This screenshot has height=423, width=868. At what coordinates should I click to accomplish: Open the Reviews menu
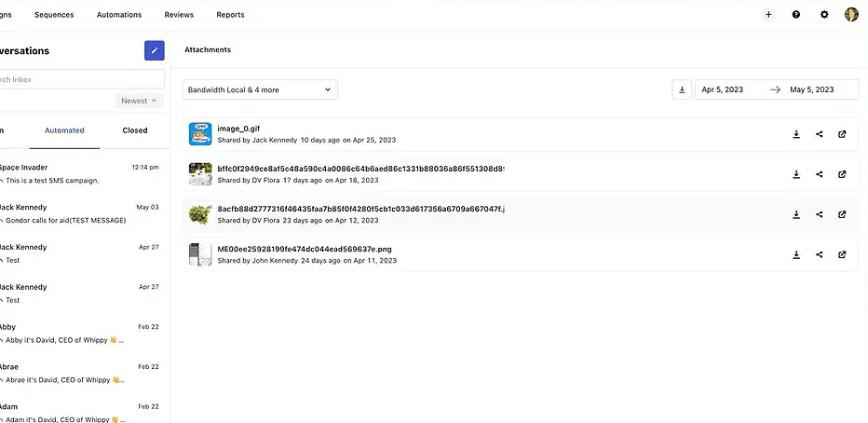click(x=179, y=15)
